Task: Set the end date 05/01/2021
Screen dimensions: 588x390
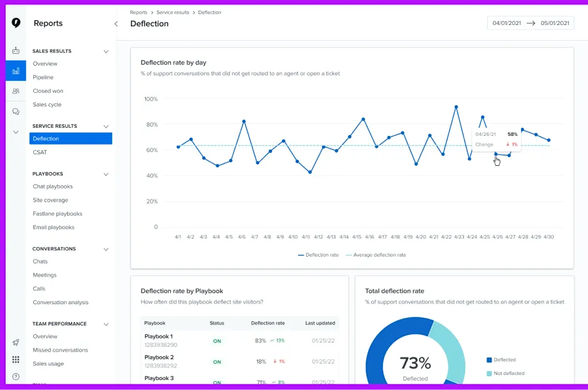Action: pos(555,23)
